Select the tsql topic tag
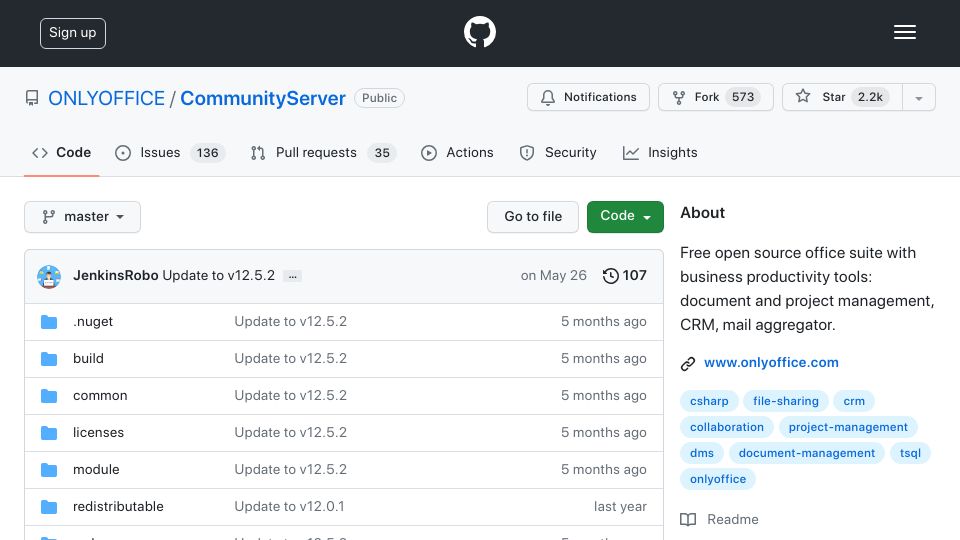 pyautogui.click(x=910, y=453)
